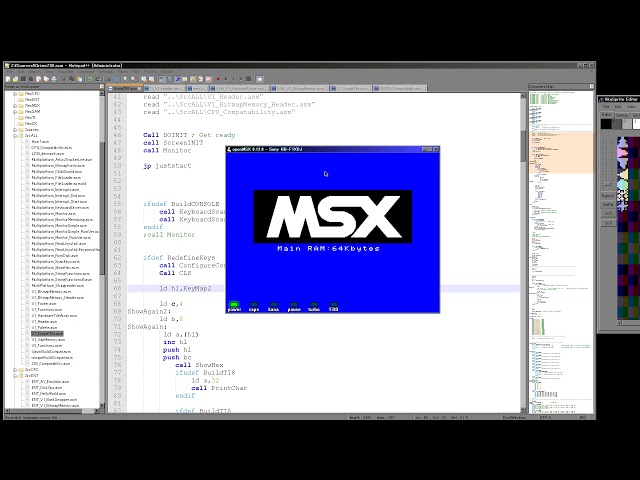Image resolution: width=640 pixels, height=480 pixels.
Task: Open the File menu in AkuSprite Editor
Action: pyautogui.click(x=606, y=107)
